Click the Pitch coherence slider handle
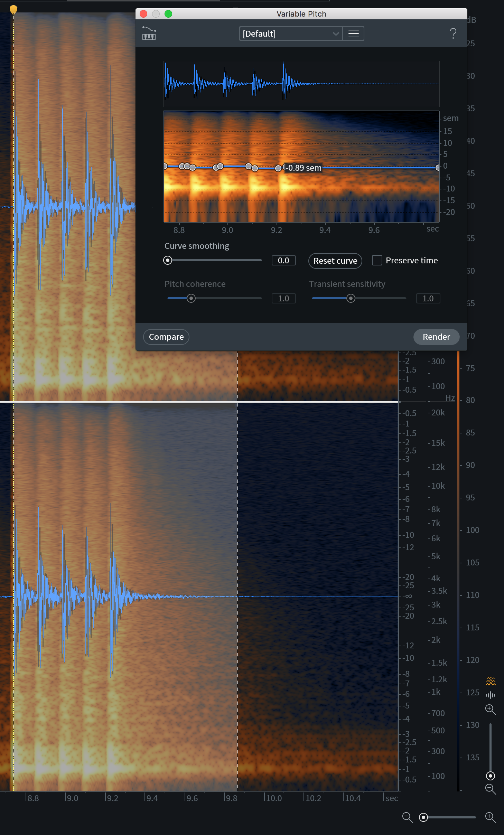504x835 pixels. click(191, 298)
